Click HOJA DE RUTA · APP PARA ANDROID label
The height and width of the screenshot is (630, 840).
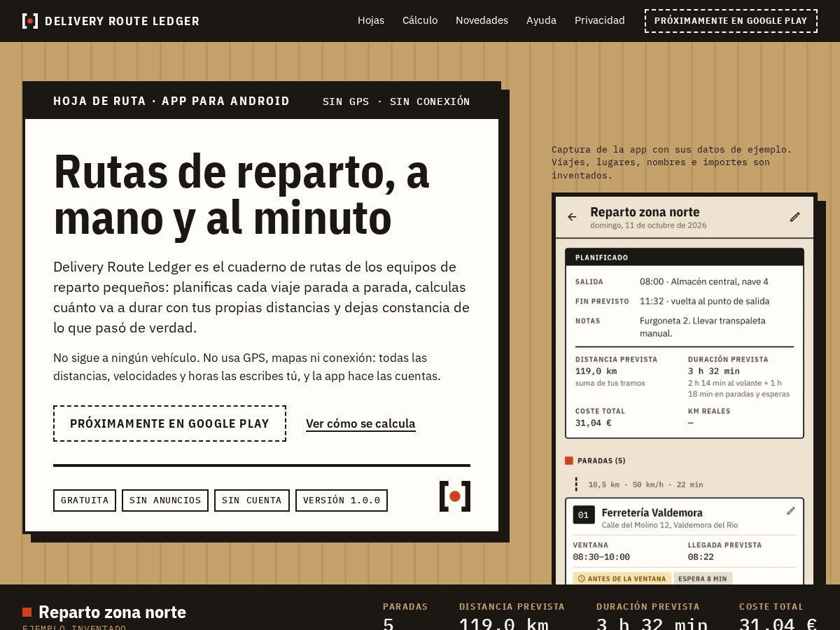[x=171, y=101]
